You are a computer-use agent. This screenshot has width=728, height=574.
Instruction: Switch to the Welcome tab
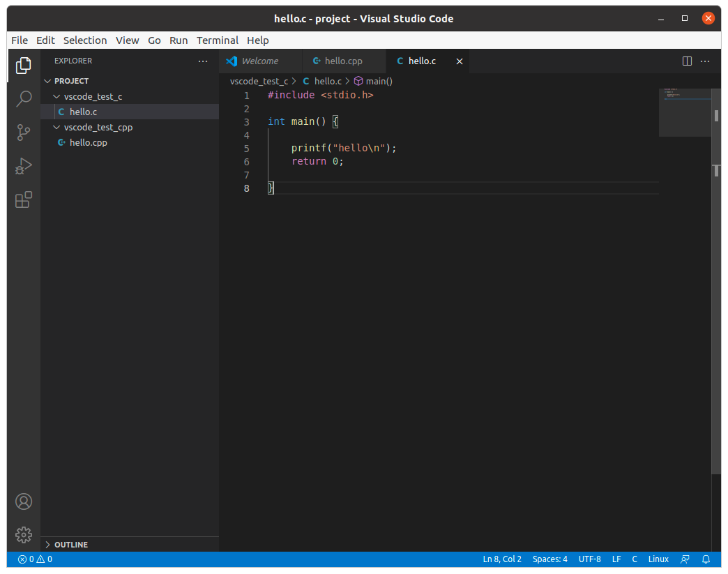pyautogui.click(x=260, y=61)
